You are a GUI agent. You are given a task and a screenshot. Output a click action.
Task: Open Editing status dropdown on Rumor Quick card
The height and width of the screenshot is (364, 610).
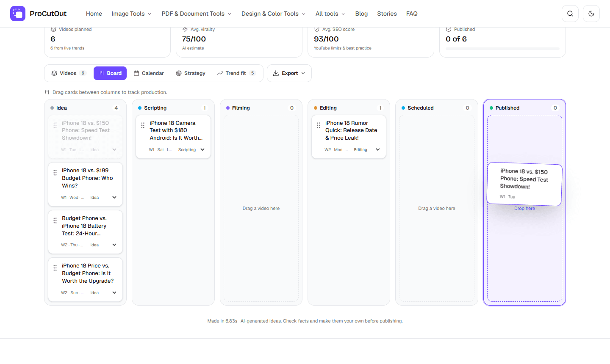(x=367, y=150)
